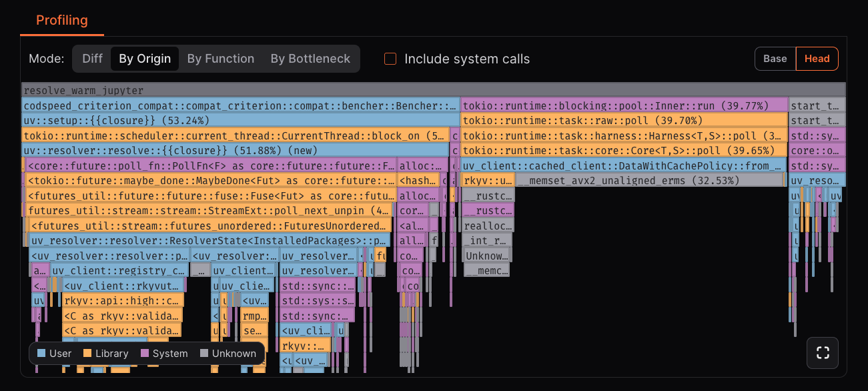Image resolution: width=868 pixels, height=391 pixels.
Task: Click the __memset_avx2_unaligned_erms (32.53%) frame
Action: pos(650,180)
